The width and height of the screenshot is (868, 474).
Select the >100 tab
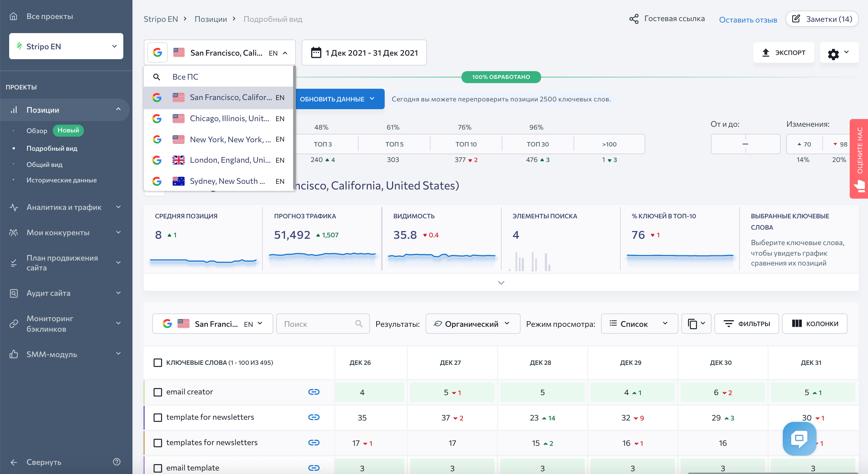pyautogui.click(x=609, y=144)
